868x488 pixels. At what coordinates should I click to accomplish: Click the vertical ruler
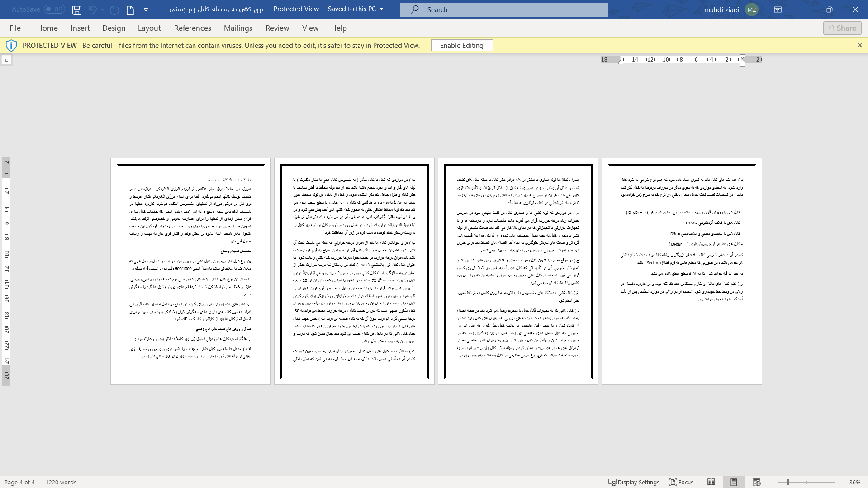(x=6, y=271)
